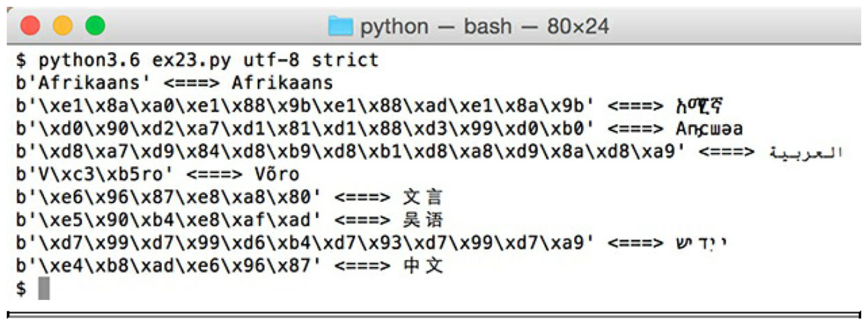
Task: Click the "python — bash — 80×24" title text
Action: tap(484, 27)
